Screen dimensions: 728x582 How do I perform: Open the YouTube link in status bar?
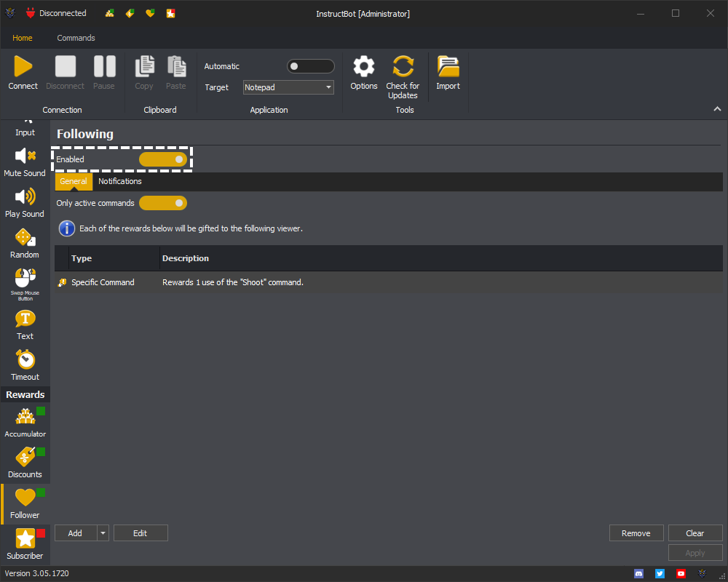pos(681,574)
